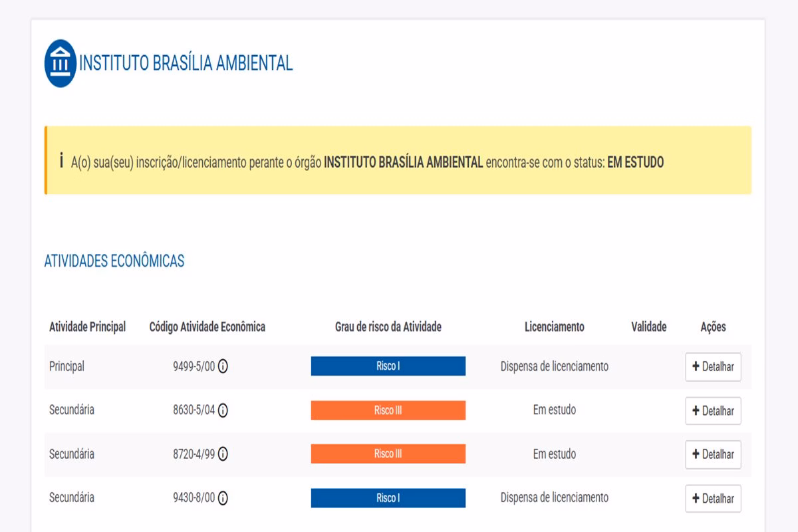
Task: Click the Grau de risco da Atividade header
Action: click(388, 327)
